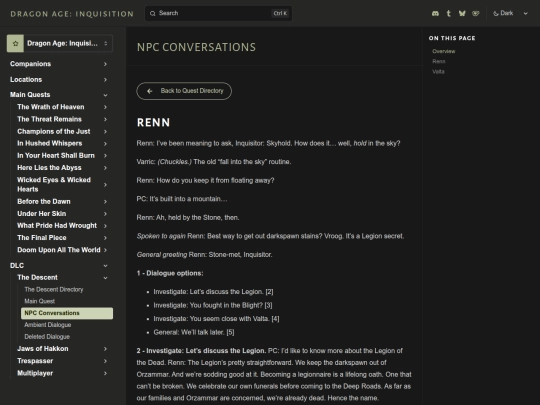Image resolution: width=540 pixels, height=405 pixels.
Task: Open the Bluesky butterfly icon
Action: tap(462, 13)
